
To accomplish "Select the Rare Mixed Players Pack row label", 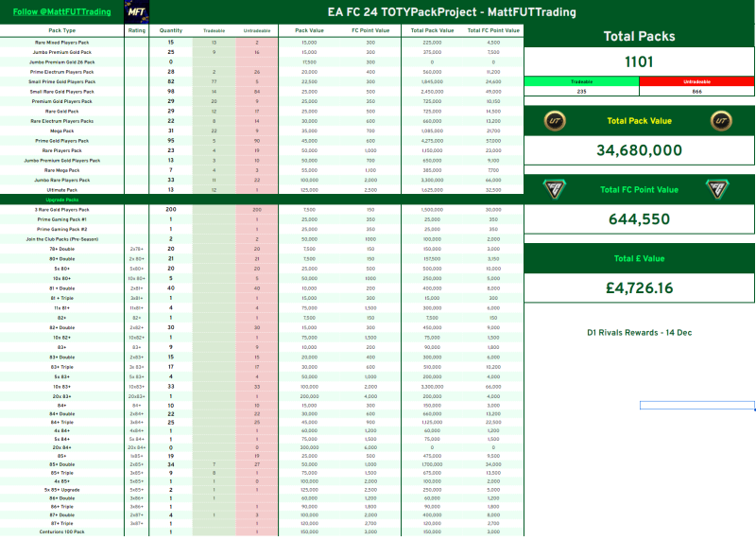I will tap(62, 43).
